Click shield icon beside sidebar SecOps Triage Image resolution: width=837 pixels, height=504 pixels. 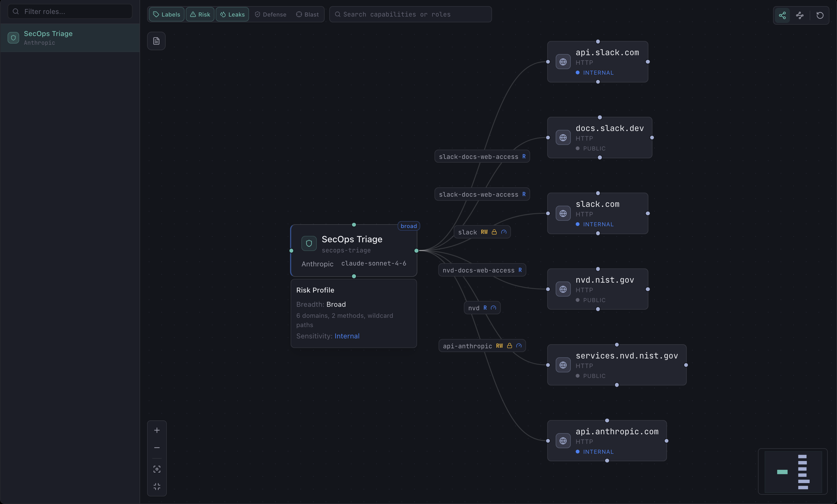(x=13, y=38)
